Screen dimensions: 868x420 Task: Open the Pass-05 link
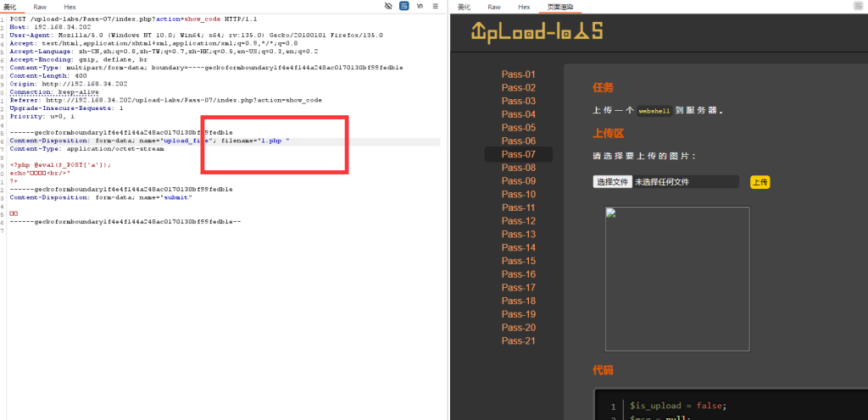point(518,128)
